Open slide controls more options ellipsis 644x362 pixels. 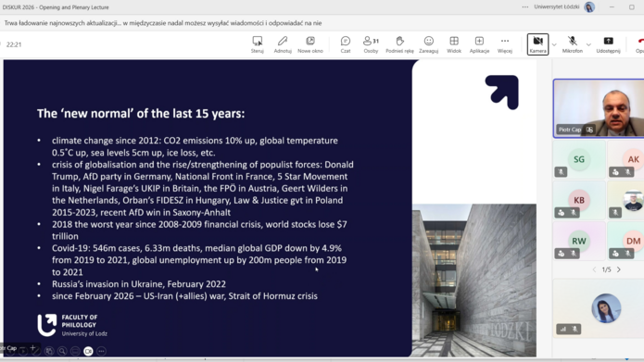tap(101, 351)
